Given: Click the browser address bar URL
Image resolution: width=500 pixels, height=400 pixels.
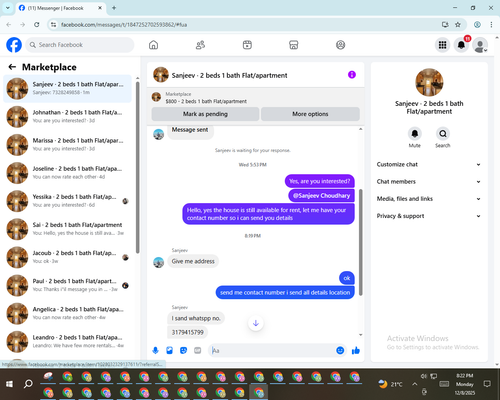Looking at the screenshot, I should (124, 25).
